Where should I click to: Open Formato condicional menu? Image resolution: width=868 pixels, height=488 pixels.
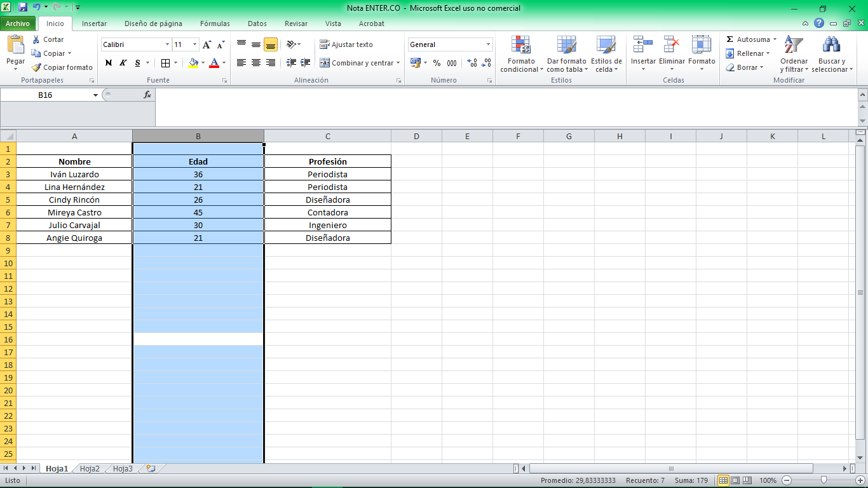pos(522,54)
